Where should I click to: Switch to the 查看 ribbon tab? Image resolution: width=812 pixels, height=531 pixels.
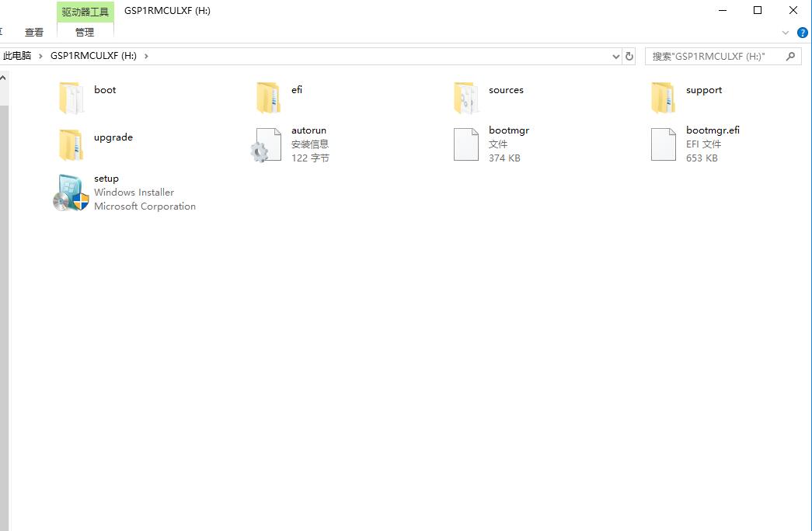click(x=34, y=32)
